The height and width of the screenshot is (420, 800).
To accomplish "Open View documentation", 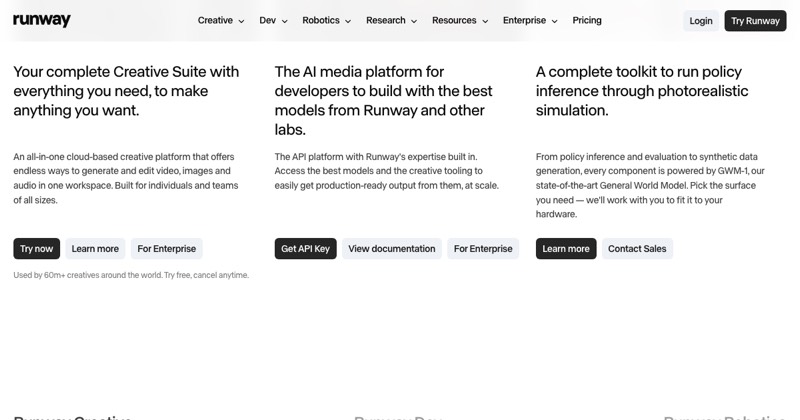I will (392, 249).
